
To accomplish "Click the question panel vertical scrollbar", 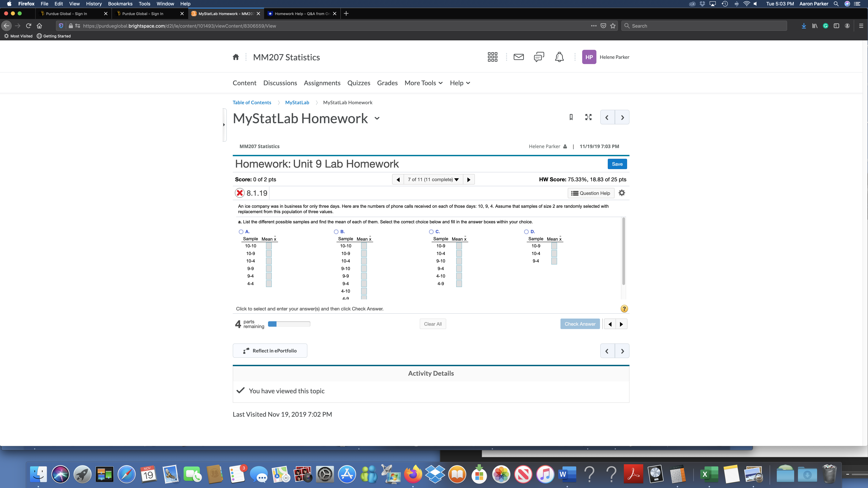I will 623,251.
